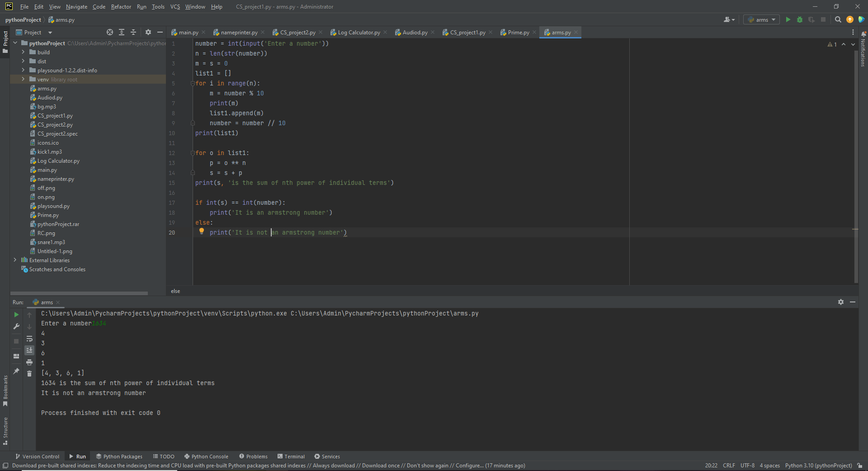
Task: Toggle read-only lock in status bar
Action: tap(860, 466)
